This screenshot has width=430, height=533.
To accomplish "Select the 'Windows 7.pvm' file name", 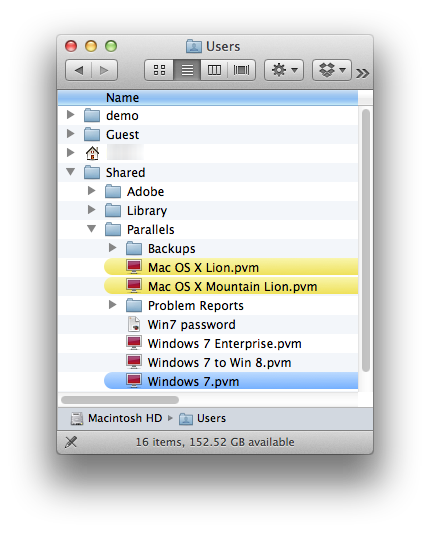I will [193, 382].
